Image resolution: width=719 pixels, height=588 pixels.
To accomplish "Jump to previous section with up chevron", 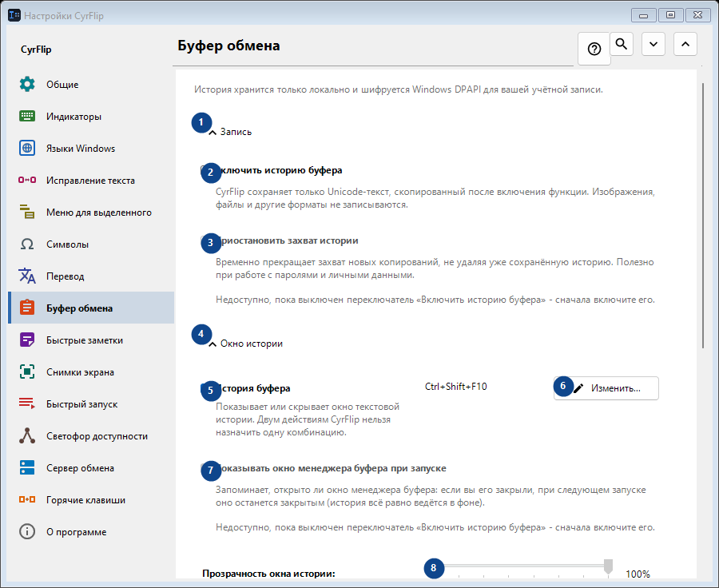I will tap(685, 44).
